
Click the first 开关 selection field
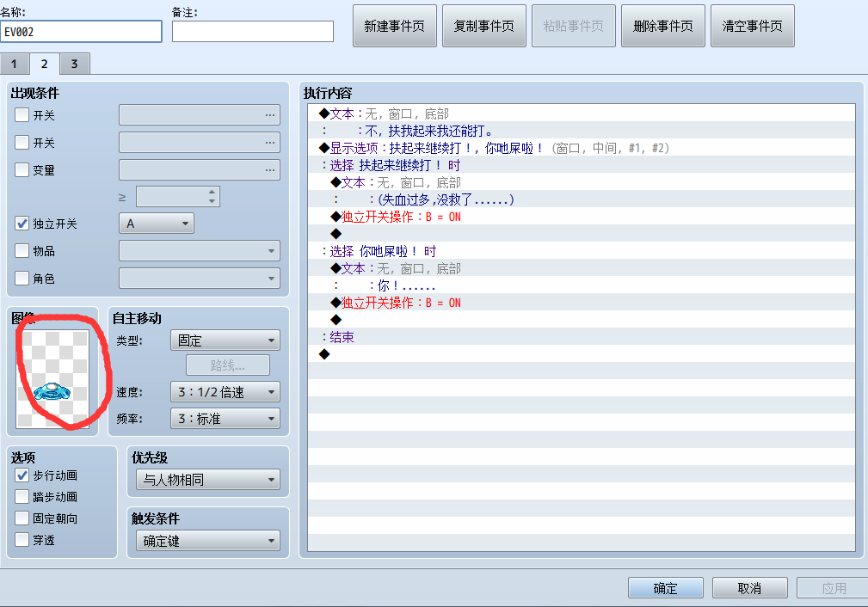200,115
